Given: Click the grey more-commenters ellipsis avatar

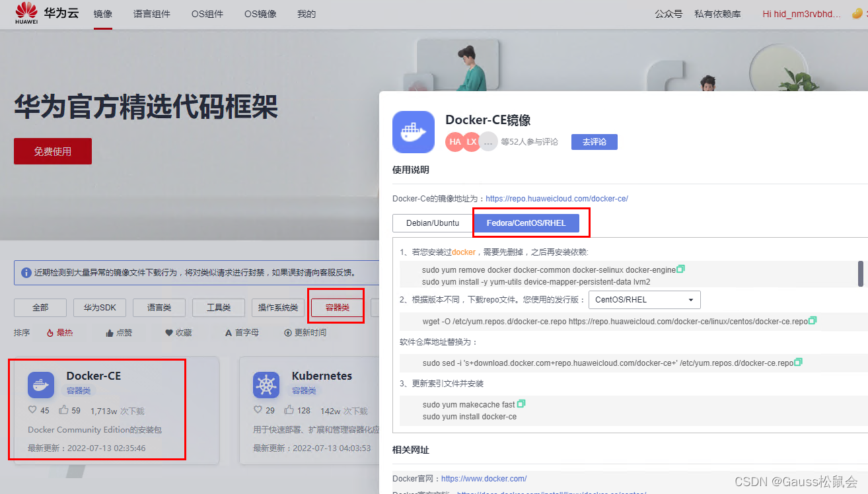Looking at the screenshot, I should tap(488, 142).
